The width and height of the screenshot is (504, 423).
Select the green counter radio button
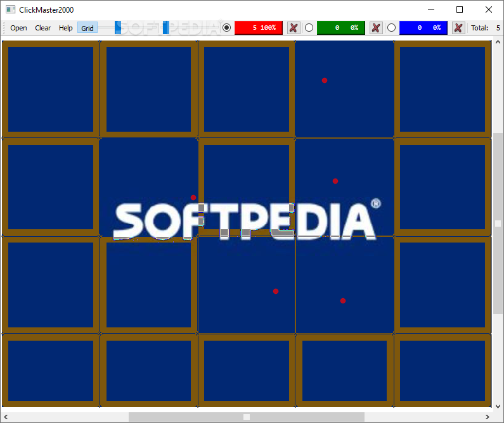309,28
